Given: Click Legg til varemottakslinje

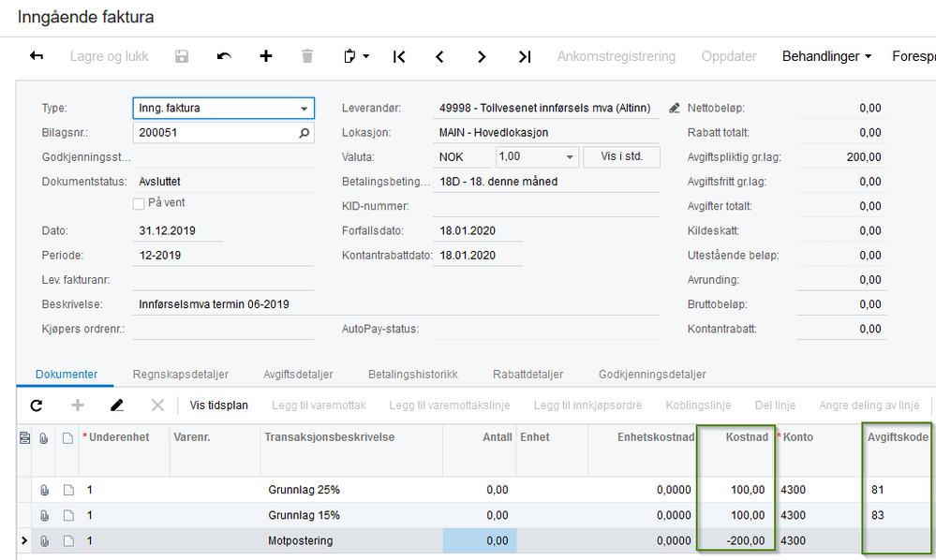Looking at the screenshot, I should point(450,405).
